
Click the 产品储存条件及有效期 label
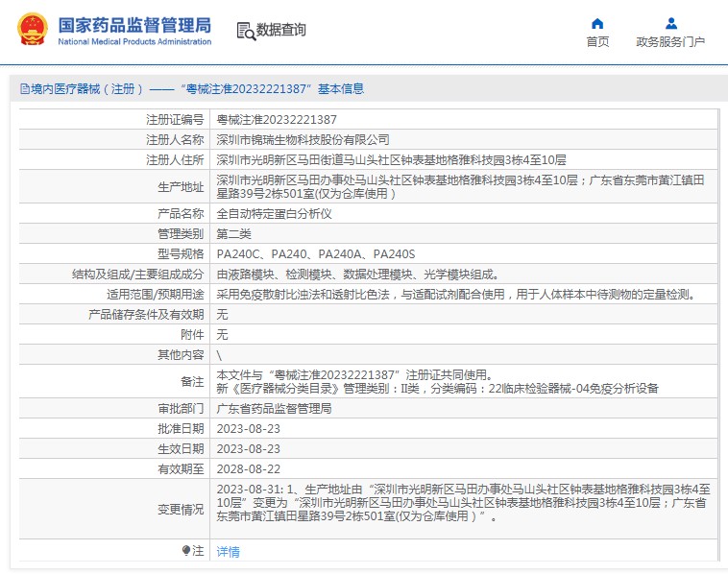pyautogui.click(x=146, y=315)
